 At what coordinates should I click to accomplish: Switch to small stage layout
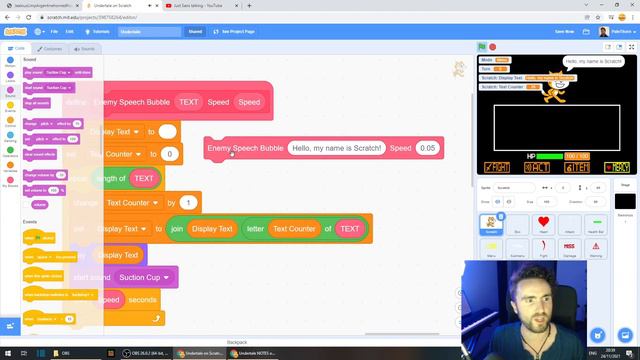[608, 47]
